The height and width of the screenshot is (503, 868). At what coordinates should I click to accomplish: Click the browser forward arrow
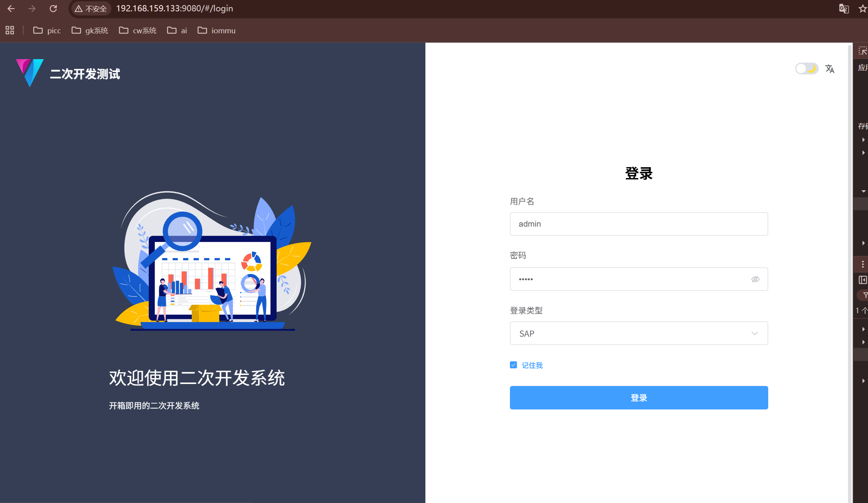pos(32,9)
